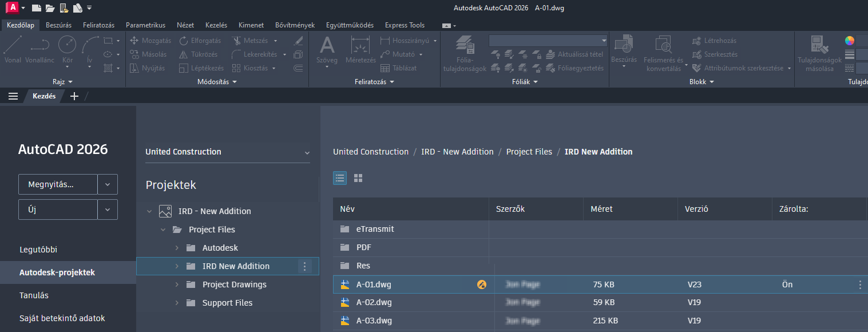Open the hamburger file tab menu
Screen dimensions: 868x332
pos(13,96)
